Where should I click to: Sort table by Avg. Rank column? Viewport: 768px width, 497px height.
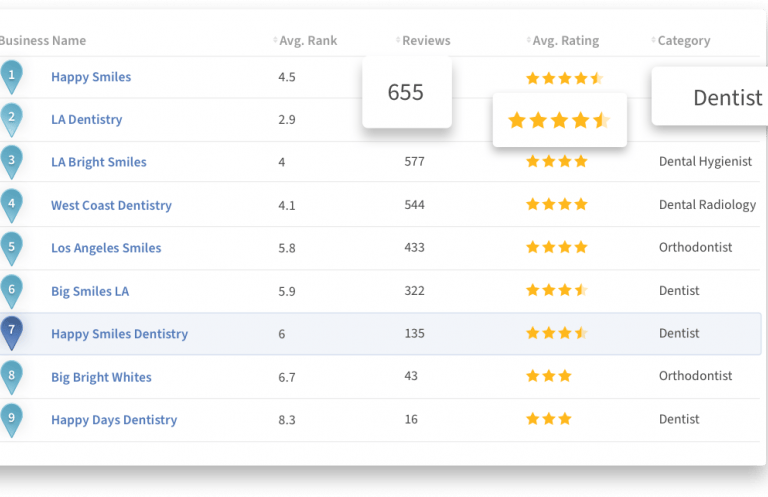[307, 41]
